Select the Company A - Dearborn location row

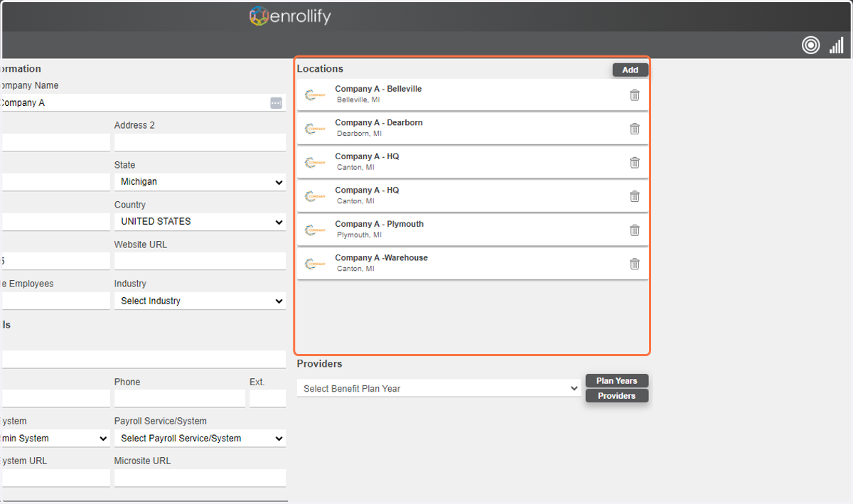pos(473,129)
